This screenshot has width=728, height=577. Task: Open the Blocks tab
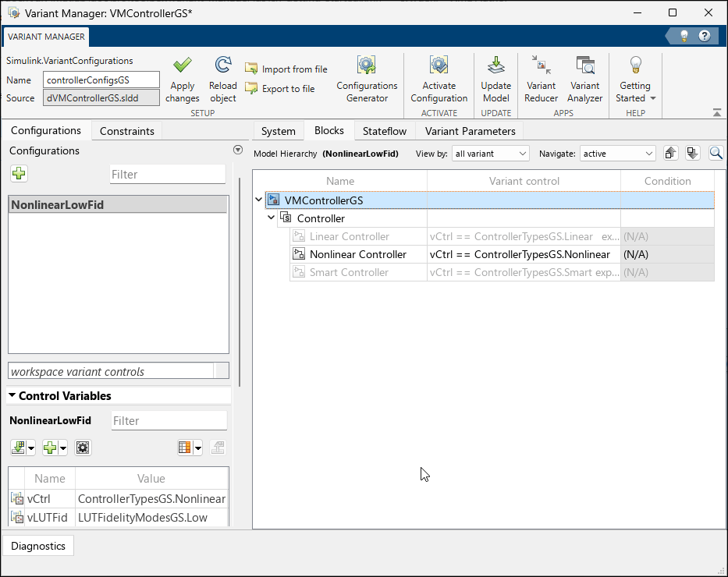pos(329,130)
